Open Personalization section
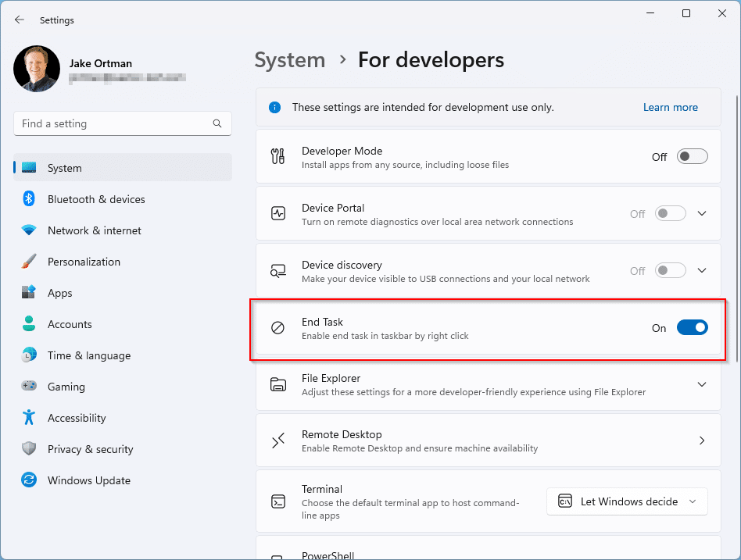 [x=123, y=262]
